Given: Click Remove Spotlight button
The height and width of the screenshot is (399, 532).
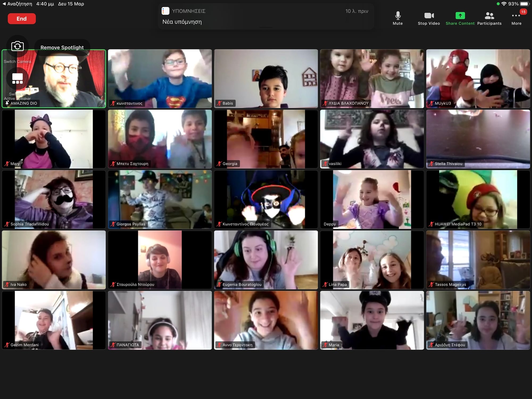Looking at the screenshot, I should 62,47.
